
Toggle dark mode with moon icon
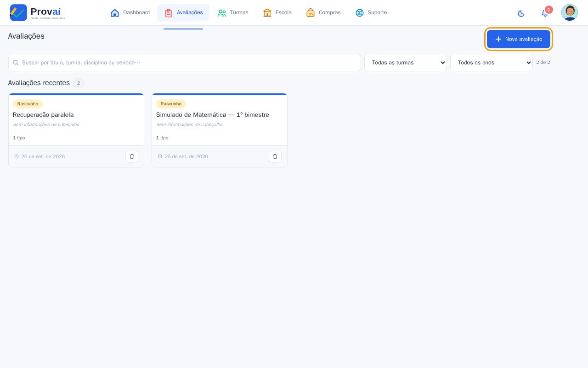(521, 13)
